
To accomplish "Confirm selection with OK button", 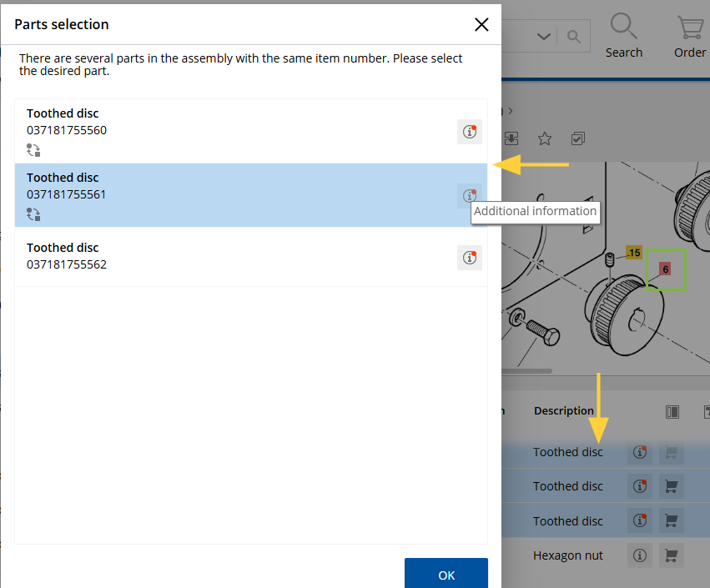I will click(x=446, y=574).
